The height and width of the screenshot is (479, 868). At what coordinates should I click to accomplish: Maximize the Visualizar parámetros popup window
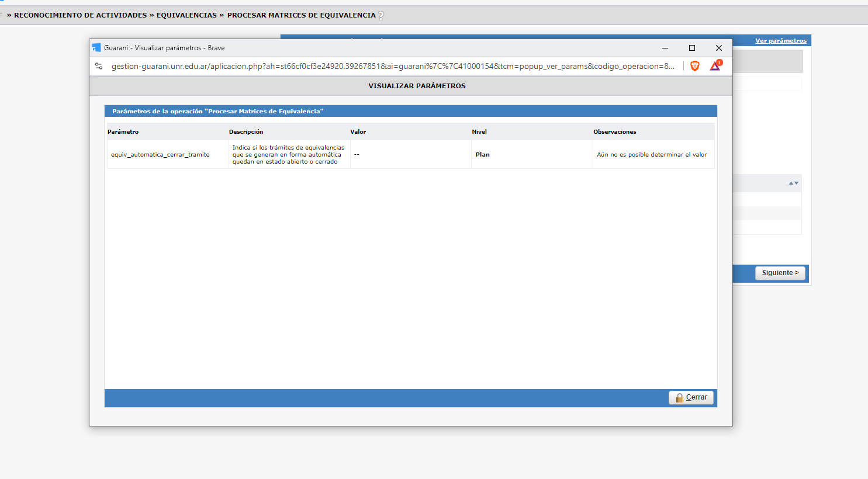pyautogui.click(x=692, y=48)
